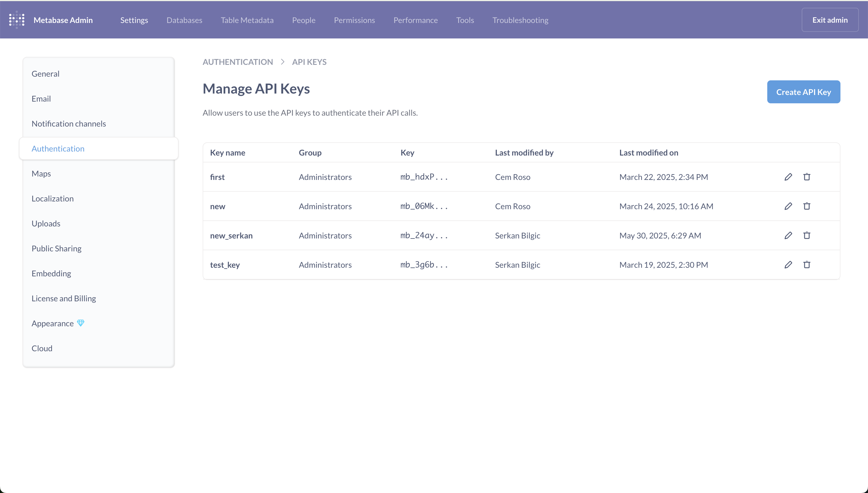Viewport: 868px width, 493px height.
Task: Go to the People tab
Action: tap(304, 20)
